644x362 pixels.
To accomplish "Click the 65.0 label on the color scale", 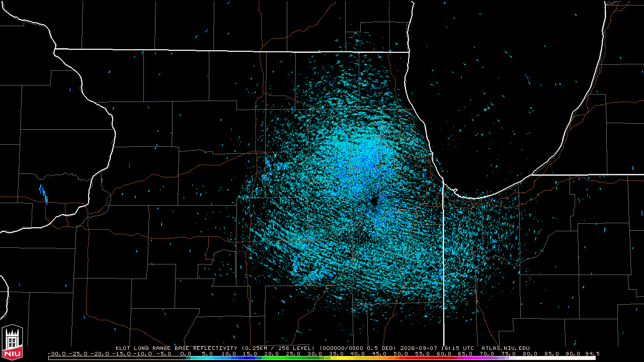I will click(465, 353).
